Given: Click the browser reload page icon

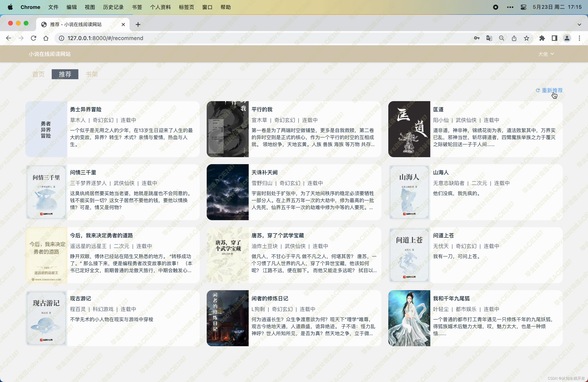Looking at the screenshot, I should pos(33,38).
